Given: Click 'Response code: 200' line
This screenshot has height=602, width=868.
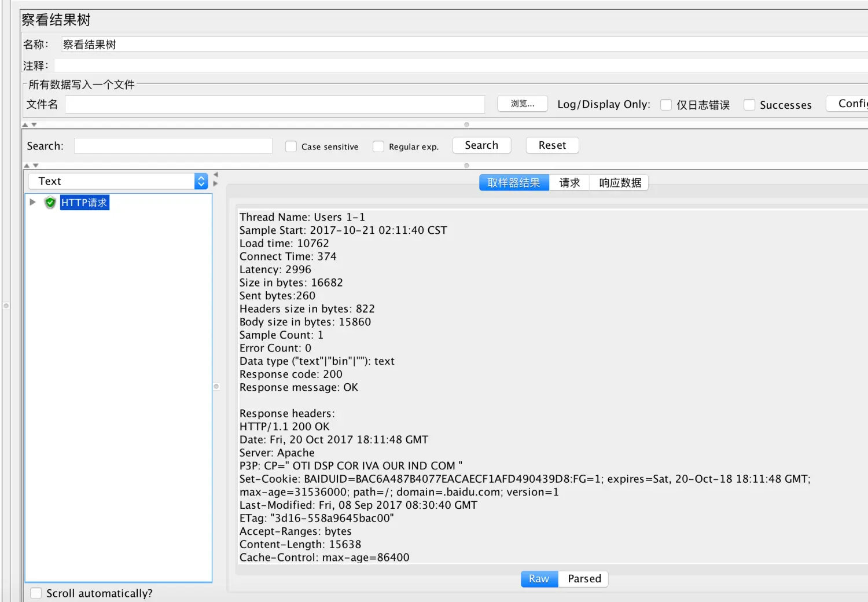Looking at the screenshot, I should coord(291,375).
